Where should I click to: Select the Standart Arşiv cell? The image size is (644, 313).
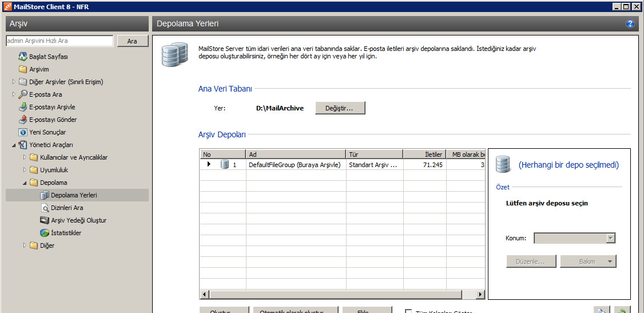tap(375, 165)
